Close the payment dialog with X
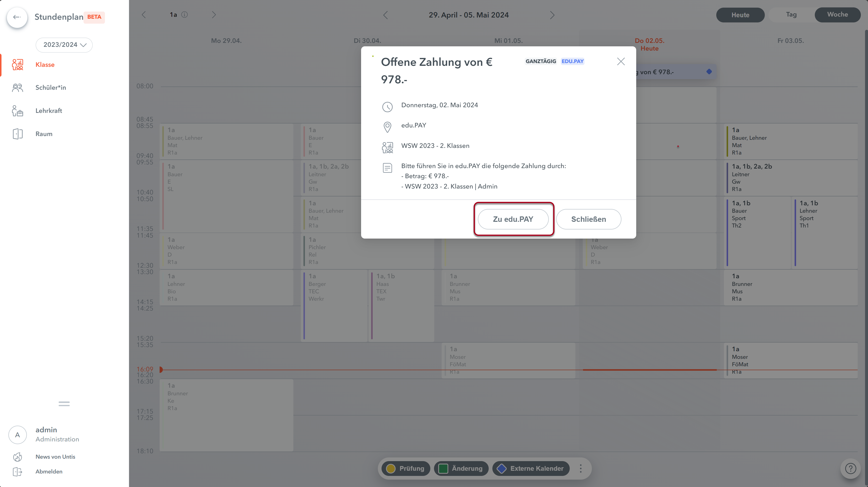Screen dimensions: 868x487 tap(621, 61)
